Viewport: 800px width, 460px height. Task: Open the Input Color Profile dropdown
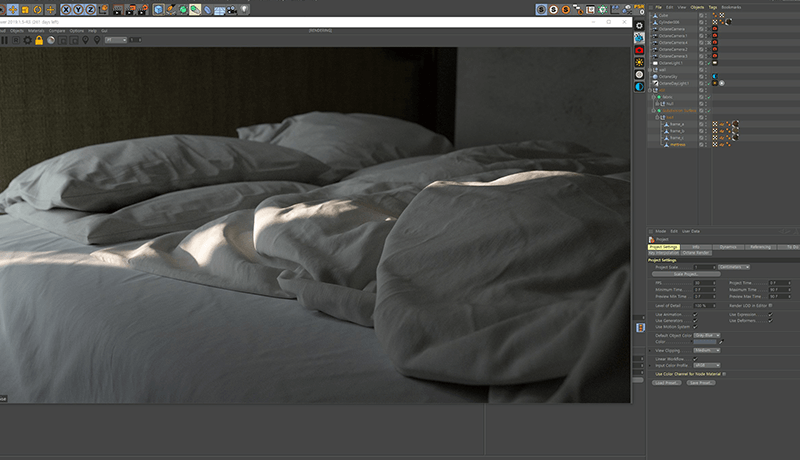coord(707,366)
